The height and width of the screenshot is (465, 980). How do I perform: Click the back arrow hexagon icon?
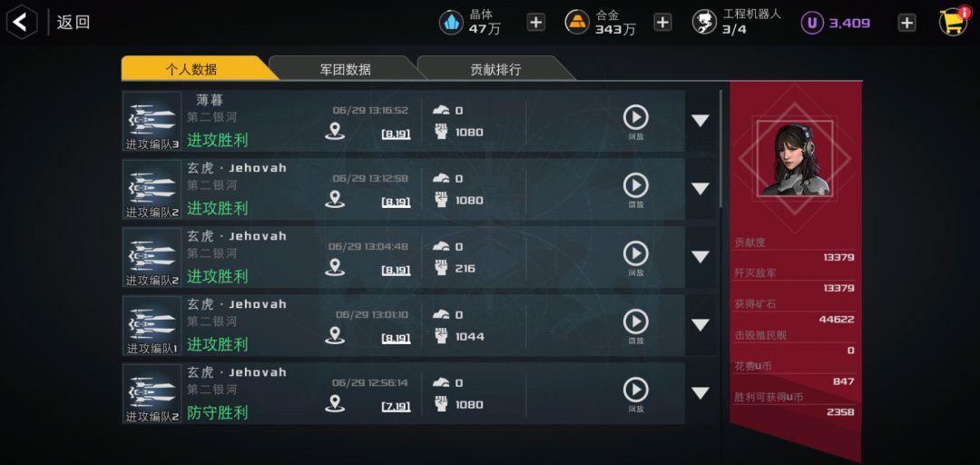click(x=22, y=23)
